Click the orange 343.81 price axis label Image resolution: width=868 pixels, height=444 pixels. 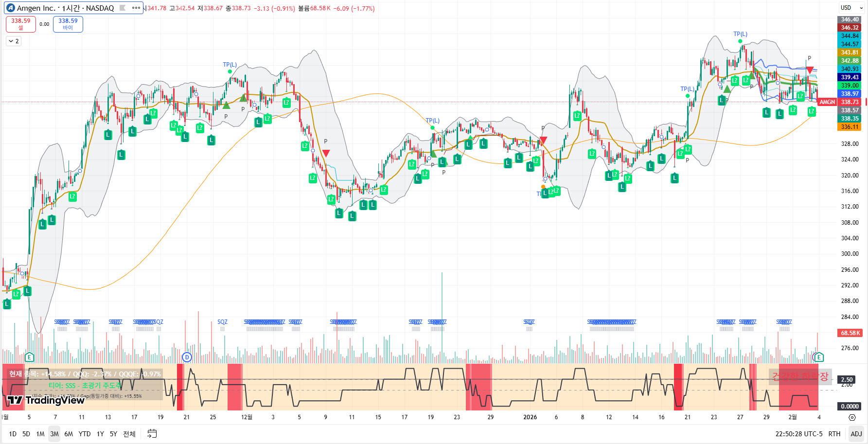pyautogui.click(x=850, y=53)
